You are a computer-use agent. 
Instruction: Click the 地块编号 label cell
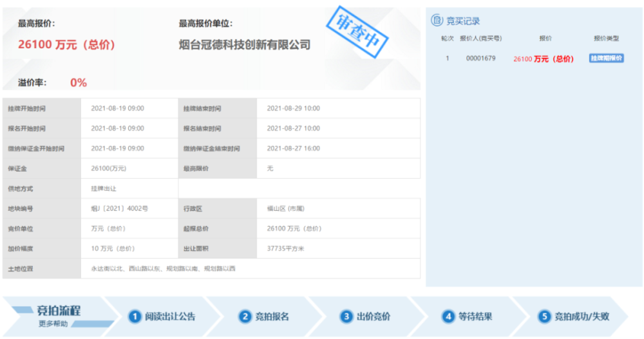(42, 208)
